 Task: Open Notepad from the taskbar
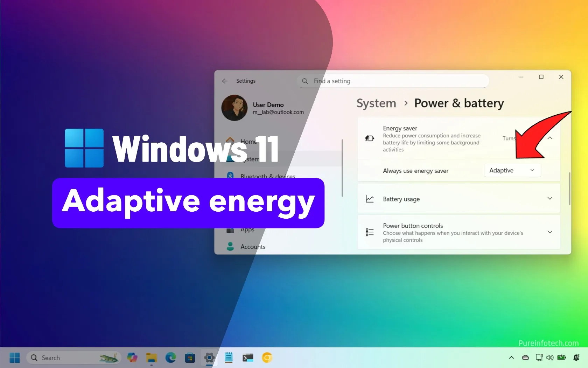(229, 358)
